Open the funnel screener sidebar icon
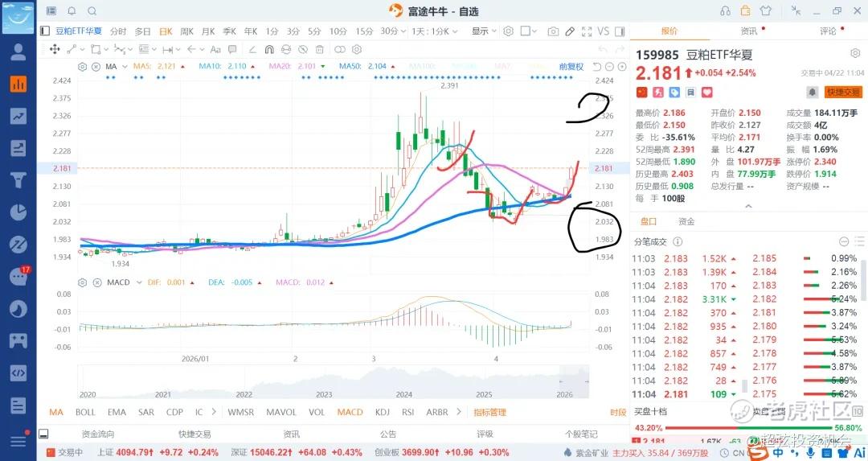Screen dimensions: 868x461 pyautogui.click(x=18, y=180)
